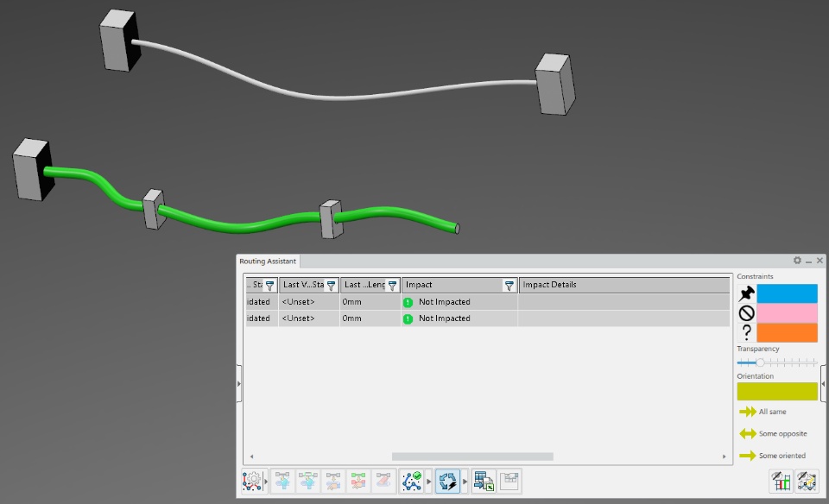This screenshot has width=829, height=504.
Task: Click the second row 0mm cell
Action: pyautogui.click(x=370, y=318)
